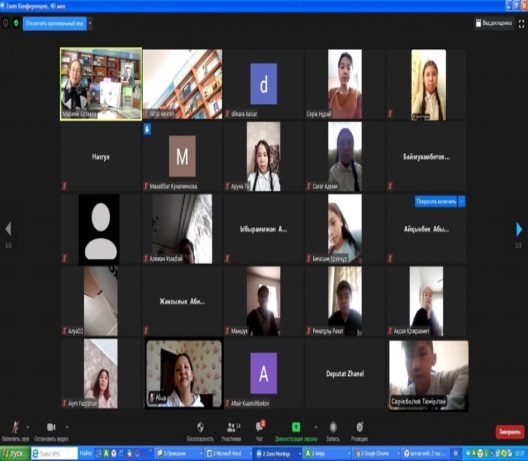Screen dimensions: 528x461
Task: Click the green Share Screen icon
Action: coord(296,427)
